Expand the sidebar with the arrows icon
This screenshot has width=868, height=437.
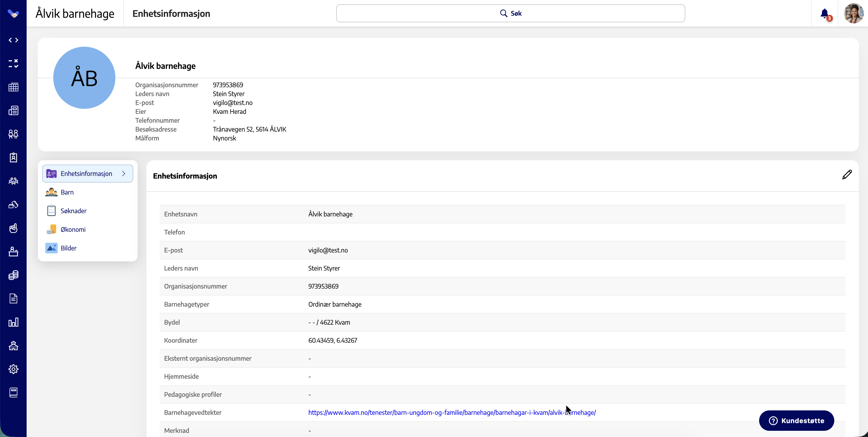[x=14, y=40]
